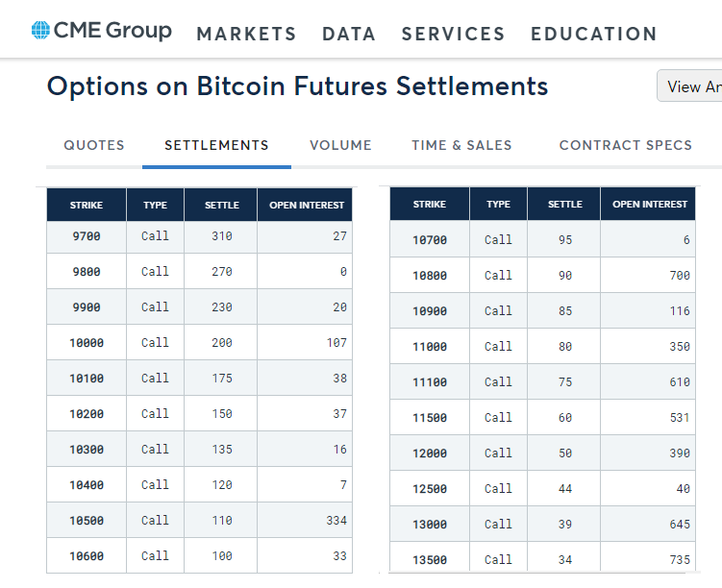Select the 9700 strike cell
The image size is (722, 588).
pos(87,236)
